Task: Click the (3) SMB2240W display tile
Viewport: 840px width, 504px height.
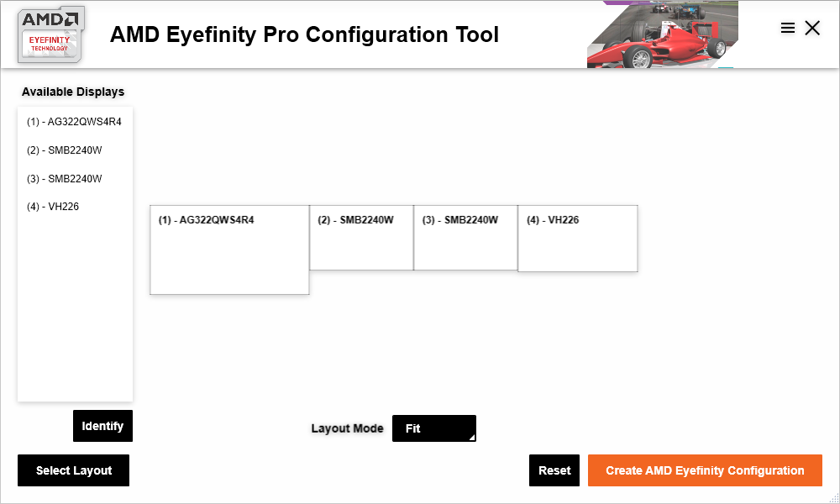Action: 465,237
